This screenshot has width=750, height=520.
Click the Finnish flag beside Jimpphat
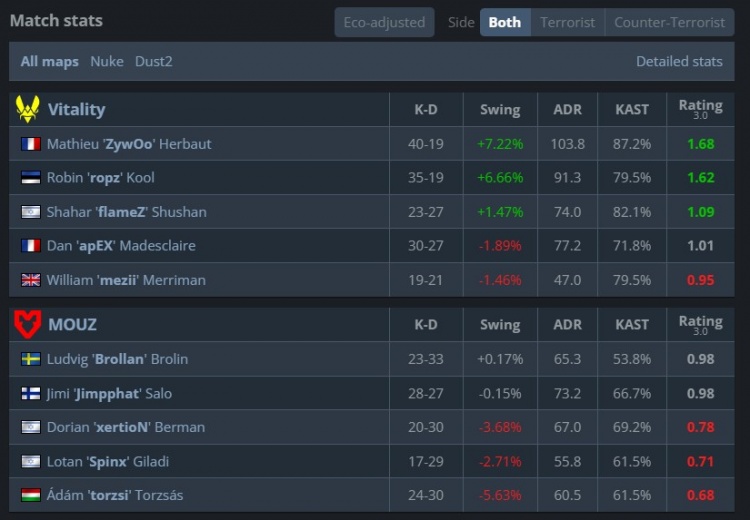tap(30, 393)
